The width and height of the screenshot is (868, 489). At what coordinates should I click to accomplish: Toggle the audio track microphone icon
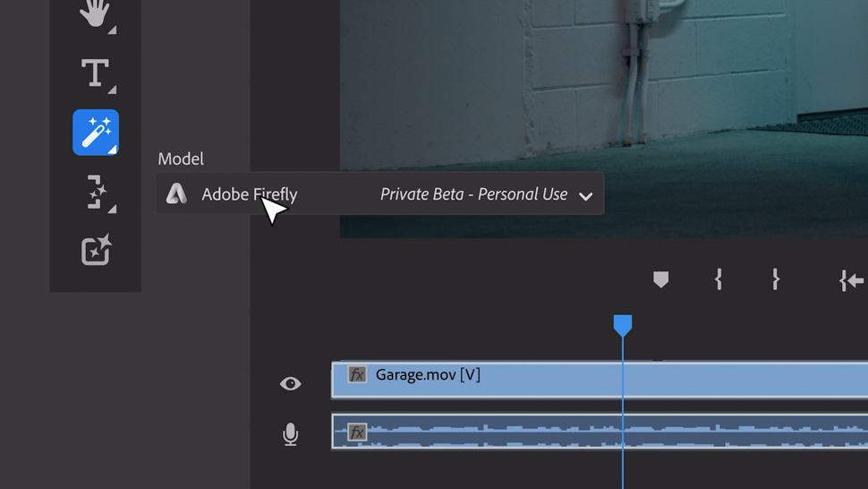pyautogui.click(x=290, y=434)
